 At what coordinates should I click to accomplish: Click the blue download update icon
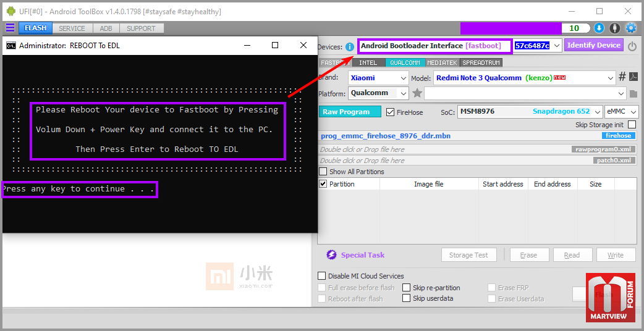600,28
